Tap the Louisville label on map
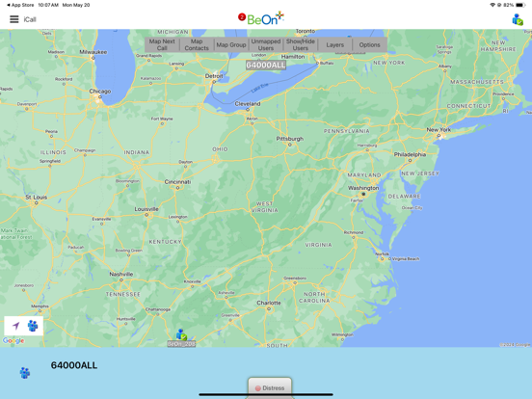 [146, 209]
